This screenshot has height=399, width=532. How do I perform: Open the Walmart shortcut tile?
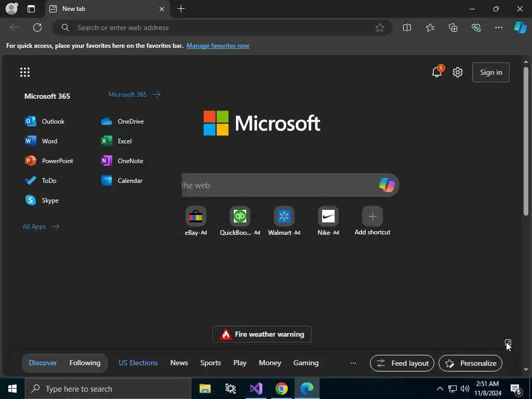pos(284,221)
